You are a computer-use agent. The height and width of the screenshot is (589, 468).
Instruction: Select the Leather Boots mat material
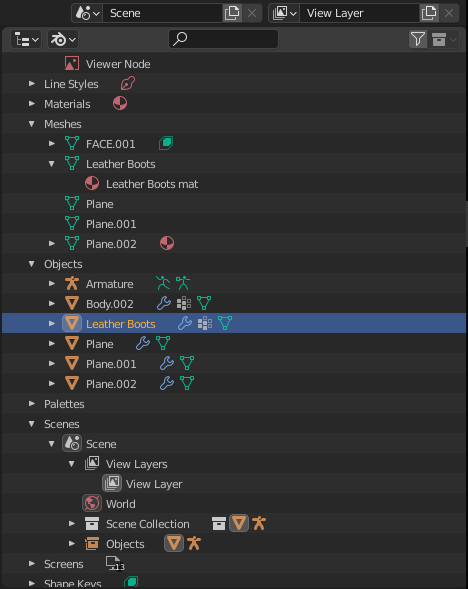click(152, 184)
